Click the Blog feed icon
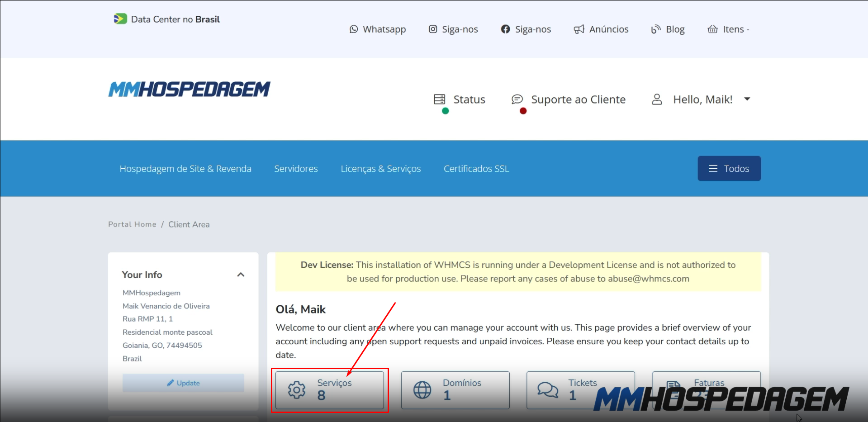This screenshot has height=422, width=868. pyautogui.click(x=656, y=29)
